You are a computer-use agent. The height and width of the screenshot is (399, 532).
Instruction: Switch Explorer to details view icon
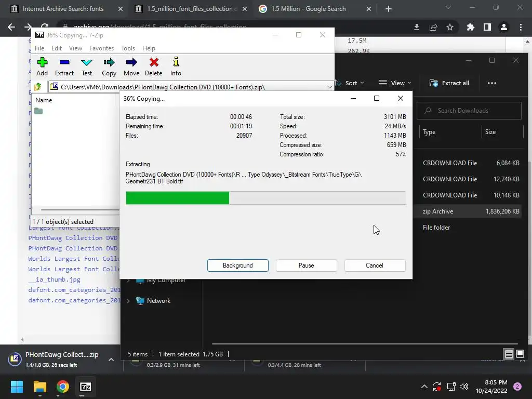tap(509, 354)
